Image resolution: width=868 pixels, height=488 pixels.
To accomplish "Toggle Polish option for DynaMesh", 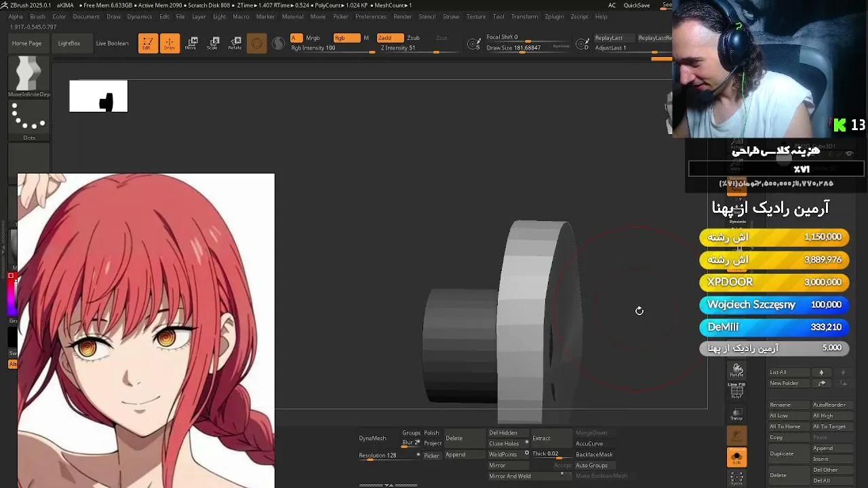I will point(431,433).
